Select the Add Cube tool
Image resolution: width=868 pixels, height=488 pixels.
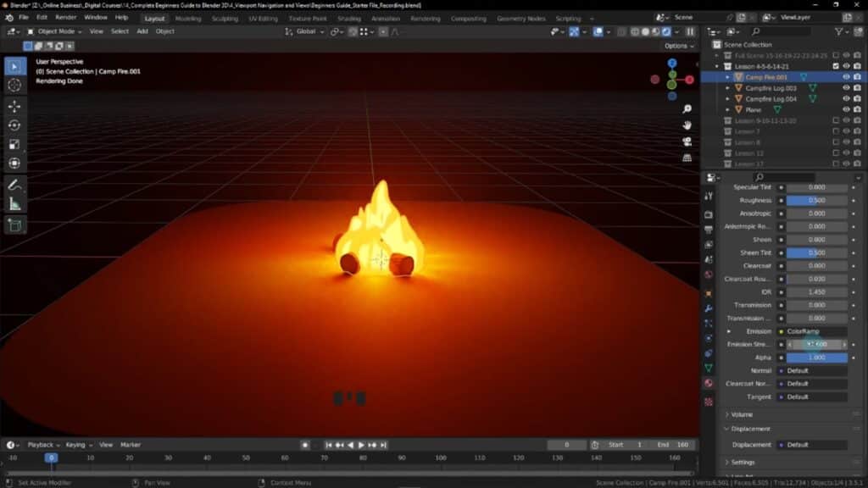click(15, 225)
